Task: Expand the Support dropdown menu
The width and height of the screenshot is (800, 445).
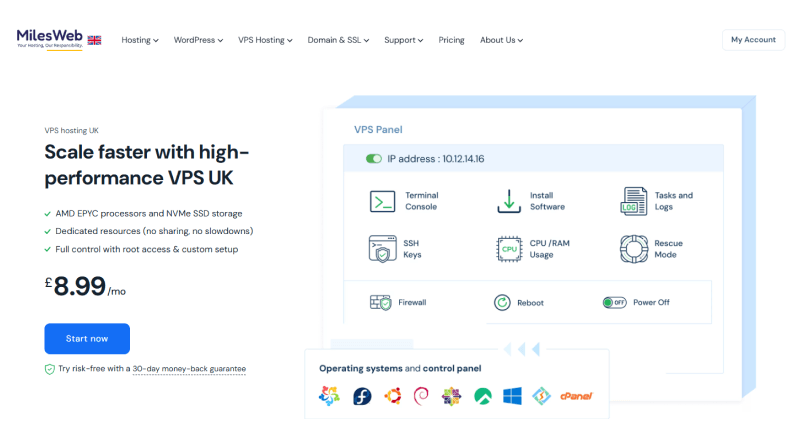Action: pyautogui.click(x=404, y=40)
